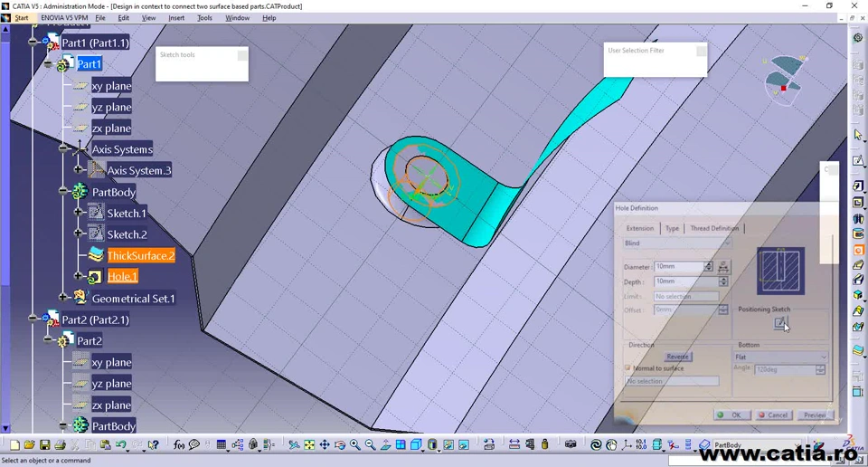Switch to the Type tab

(x=672, y=228)
